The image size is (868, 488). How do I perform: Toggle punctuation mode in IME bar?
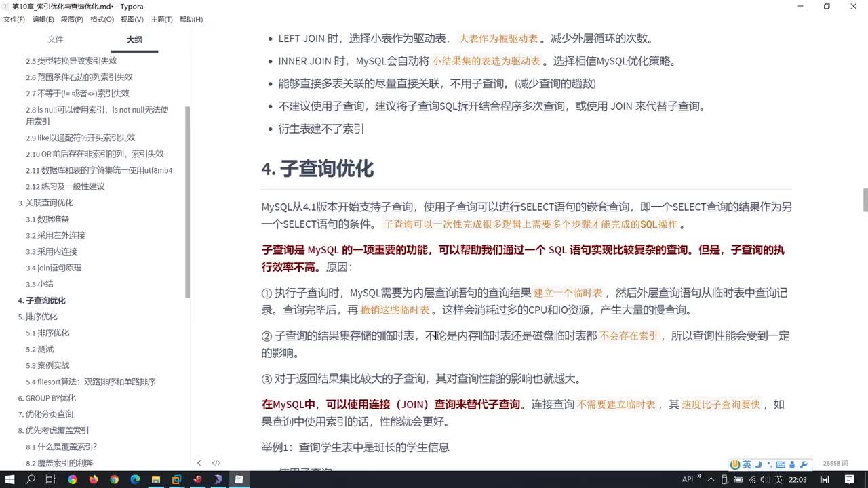pyautogui.click(x=770, y=464)
